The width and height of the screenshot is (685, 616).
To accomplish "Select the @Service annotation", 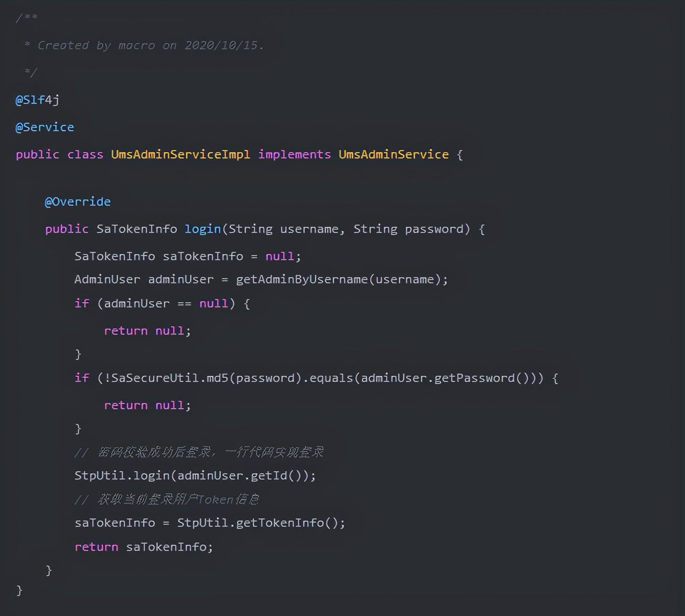I will (45, 128).
